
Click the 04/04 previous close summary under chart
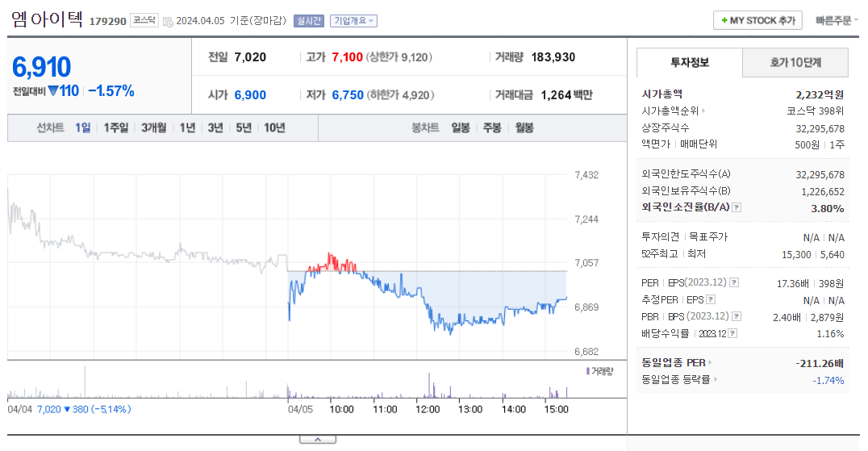point(69,410)
